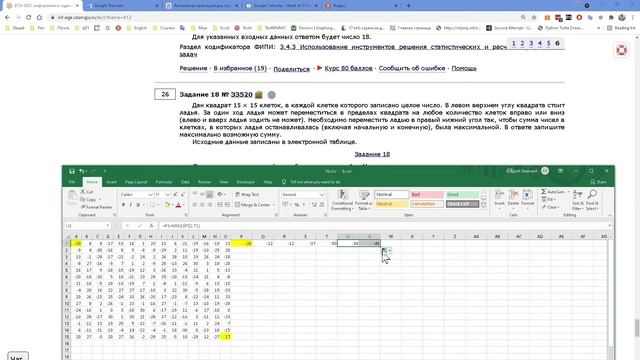Click the Поделиться link

tap(291, 69)
